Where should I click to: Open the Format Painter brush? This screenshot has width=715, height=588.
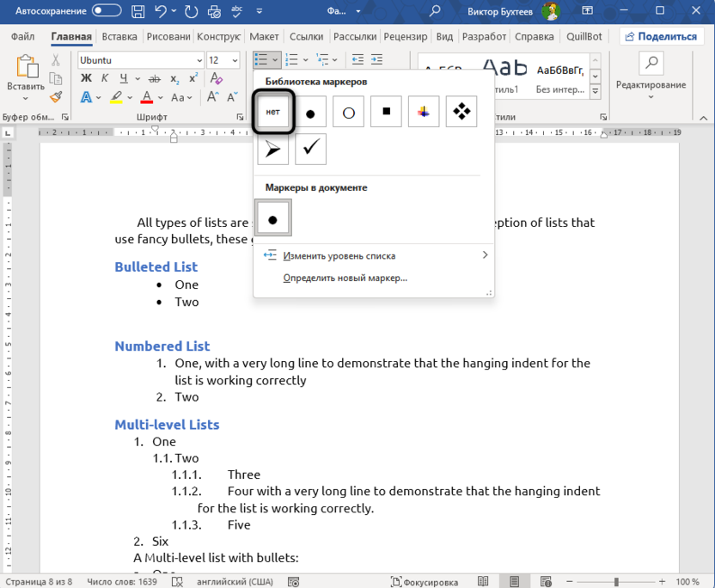coord(55,96)
